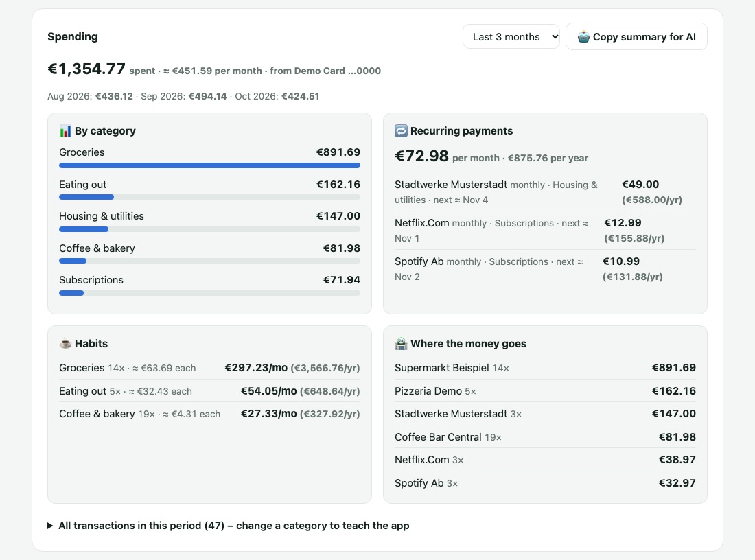Click the €27.33/mo habit amount
The height and width of the screenshot is (560, 755).
[268, 414]
